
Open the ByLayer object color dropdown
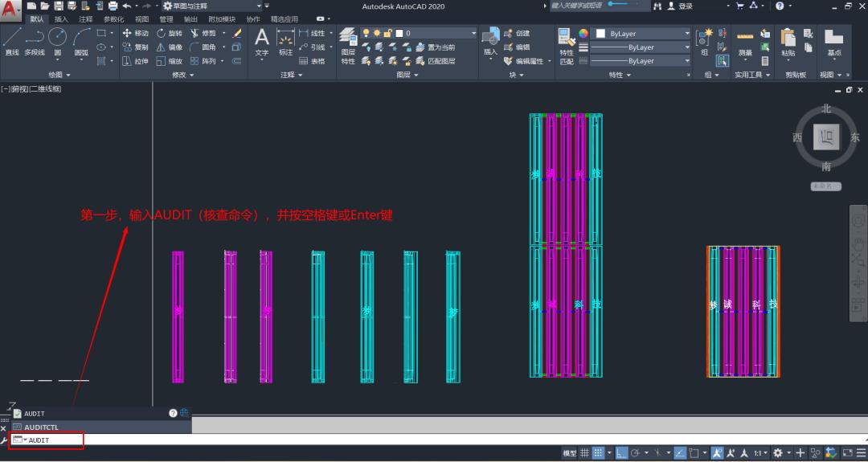pos(642,34)
